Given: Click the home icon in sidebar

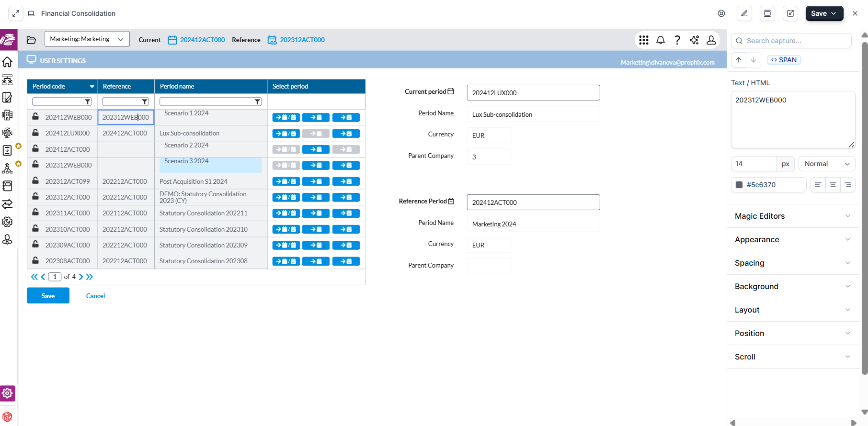Looking at the screenshot, I should point(7,62).
